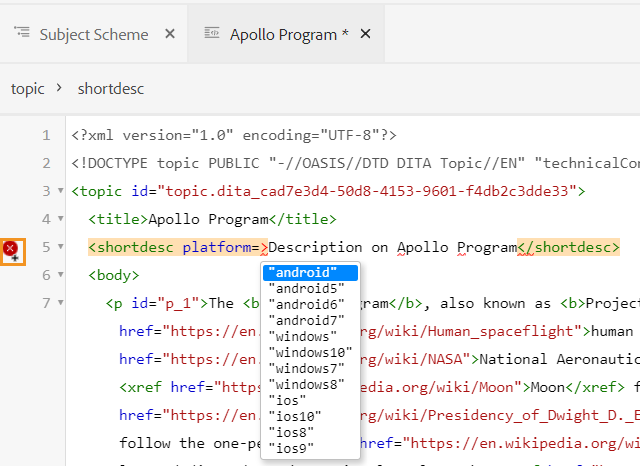Click the "Description on Apollo Program" text
This screenshot has width=640, height=466.
393,247
